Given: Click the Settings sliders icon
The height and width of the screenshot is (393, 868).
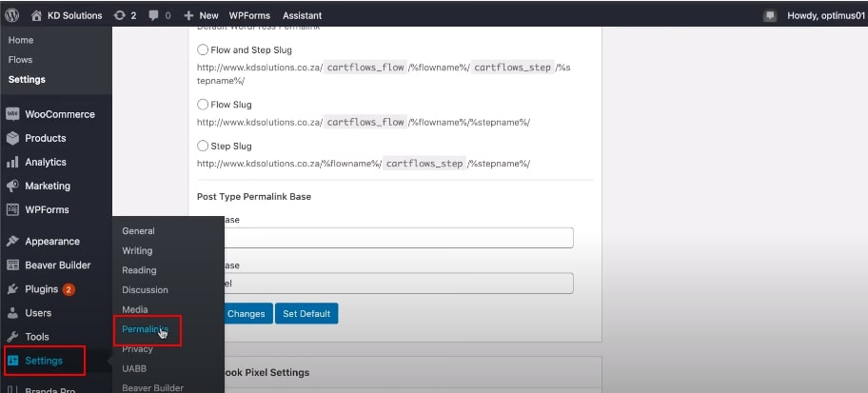Looking at the screenshot, I should tap(12, 361).
